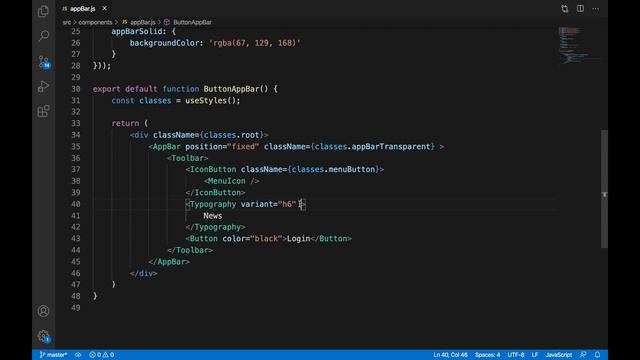Open Source Control view with badge

coord(44,62)
